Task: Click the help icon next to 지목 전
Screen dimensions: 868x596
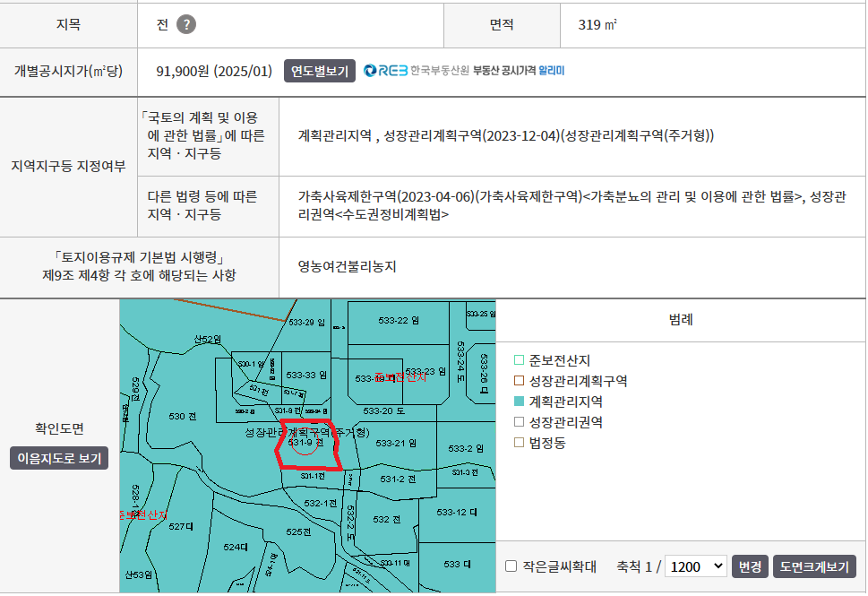Action: pos(185,25)
